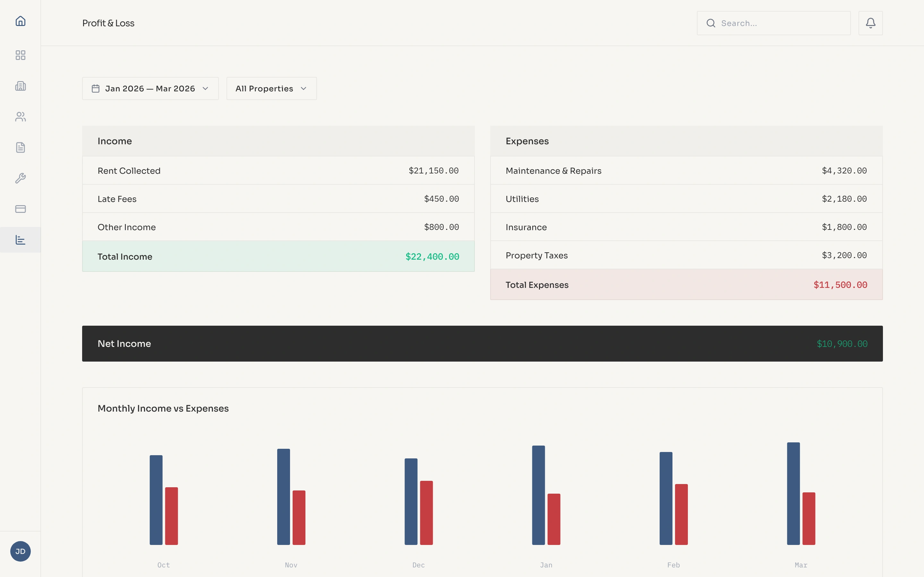924x577 pixels.
Task: Select the Profit & Loss page title
Action: click(108, 23)
